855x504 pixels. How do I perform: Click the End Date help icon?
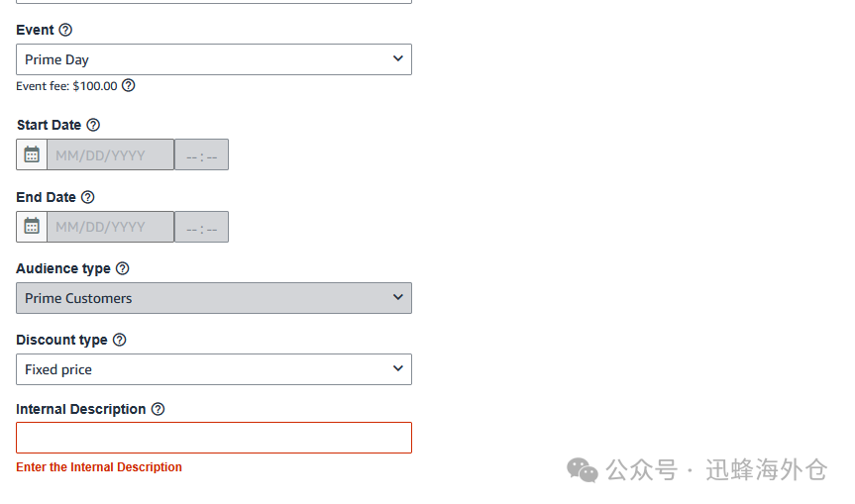pos(88,197)
